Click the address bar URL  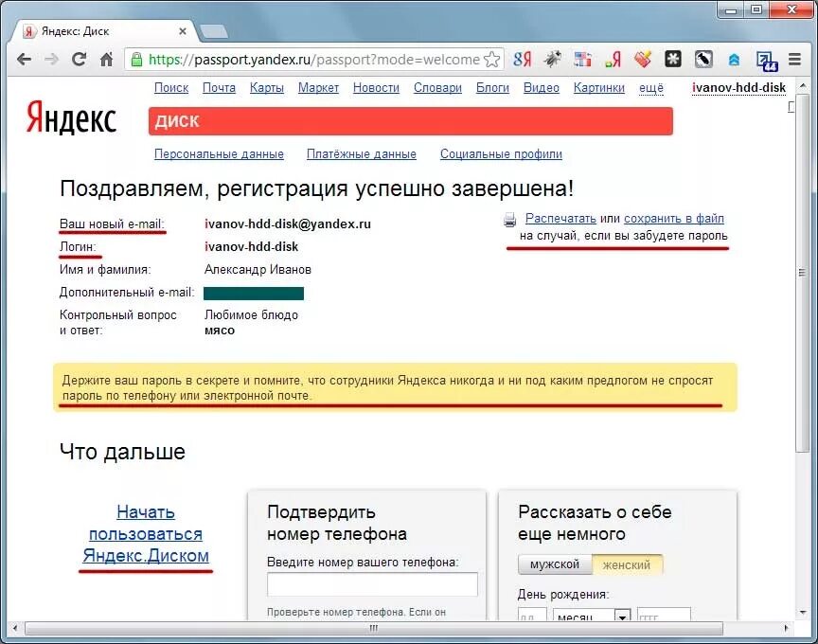coord(313,60)
